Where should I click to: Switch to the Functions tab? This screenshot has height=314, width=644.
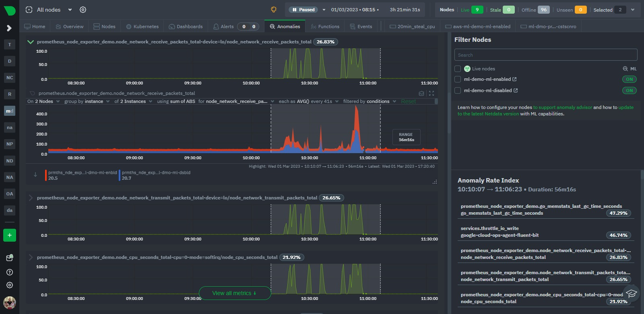point(325,27)
